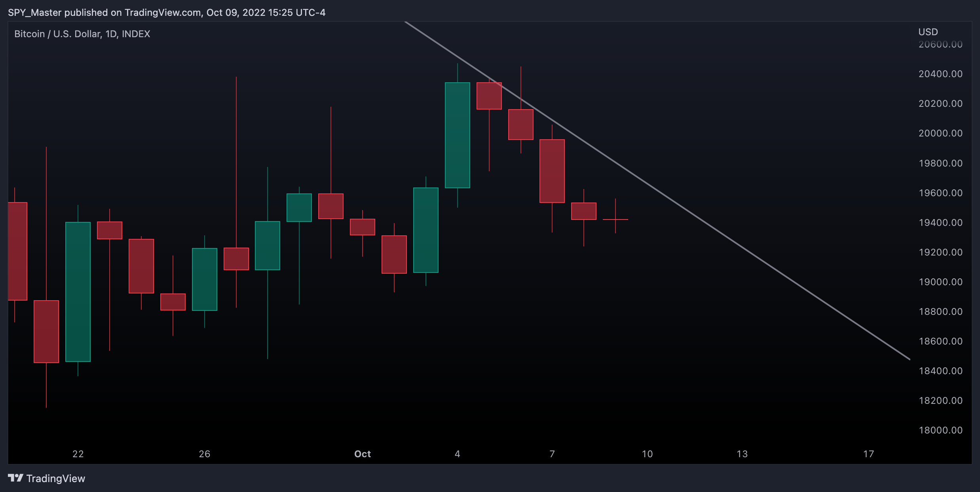The image size is (980, 492).
Task: Click the SPY_Master published header text
Action: tap(167, 13)
